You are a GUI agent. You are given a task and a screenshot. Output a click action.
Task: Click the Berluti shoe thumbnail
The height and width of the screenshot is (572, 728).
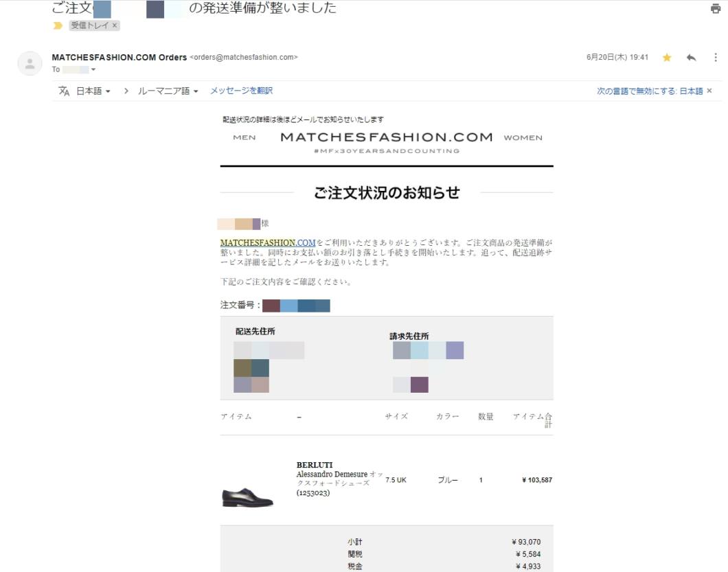click(248, 497)
